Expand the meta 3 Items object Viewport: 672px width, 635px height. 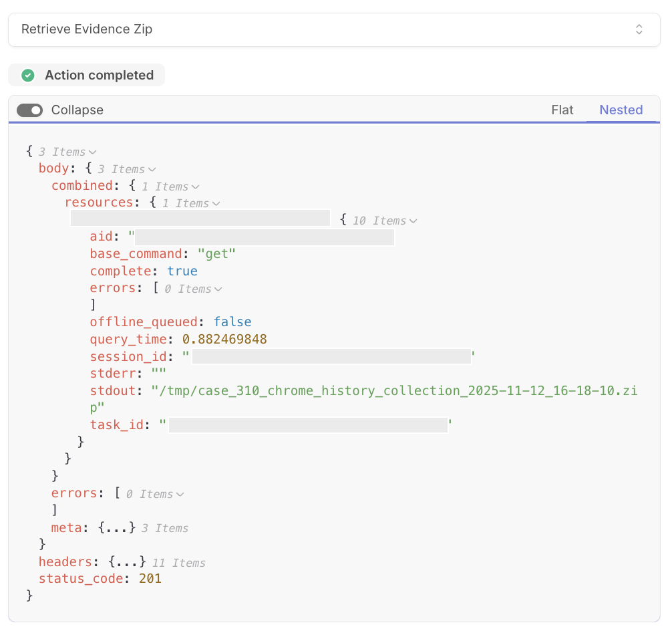pos(117,528)
